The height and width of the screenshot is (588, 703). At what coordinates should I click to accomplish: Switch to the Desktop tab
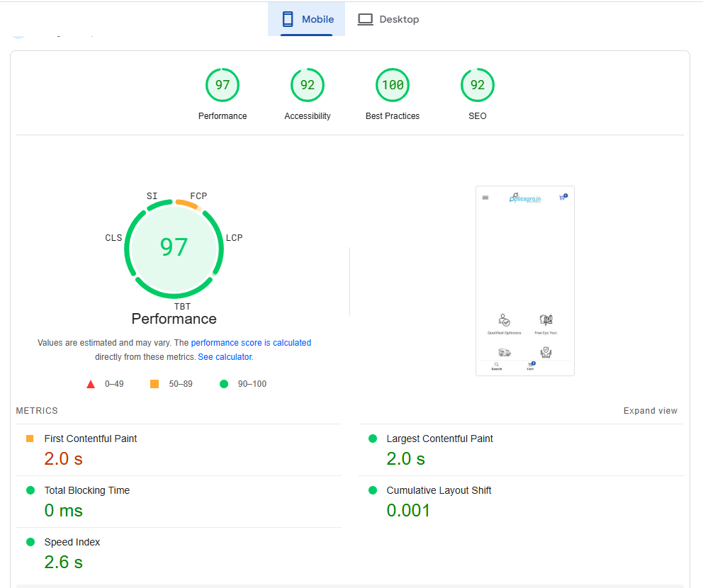click(388, 19)
